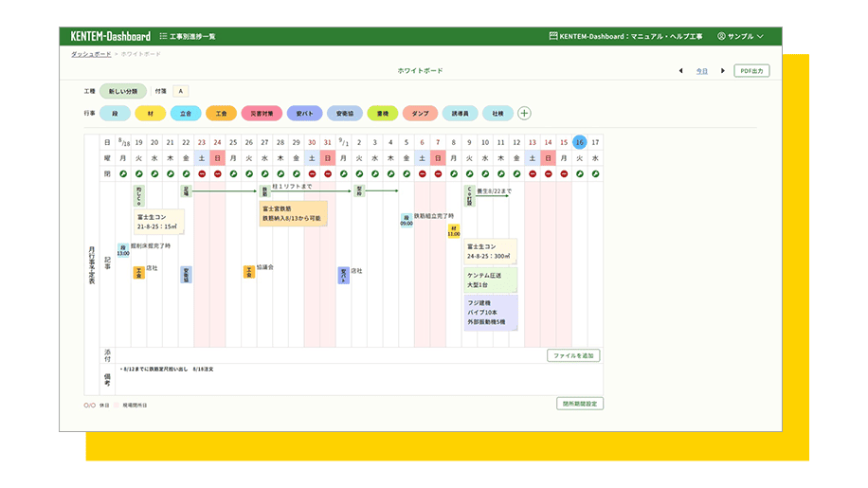
Task: Toggle closed status icon for day 15
Action: pos(564,173)
